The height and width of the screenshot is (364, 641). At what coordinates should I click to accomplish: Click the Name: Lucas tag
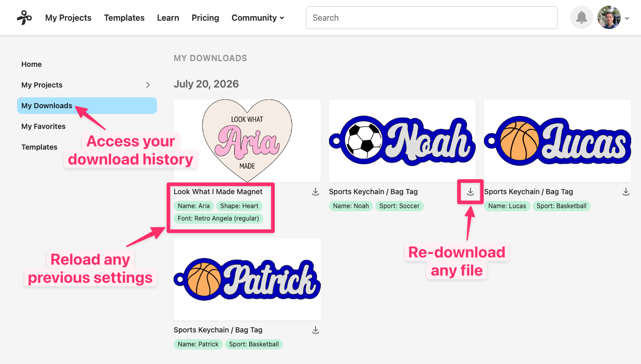coord(507,206)
